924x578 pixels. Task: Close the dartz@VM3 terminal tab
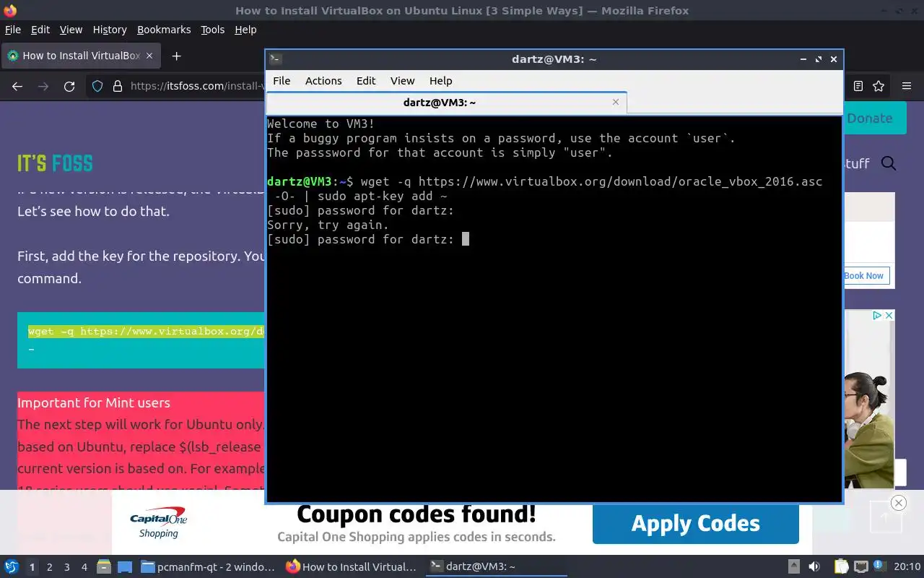(616, 102)
